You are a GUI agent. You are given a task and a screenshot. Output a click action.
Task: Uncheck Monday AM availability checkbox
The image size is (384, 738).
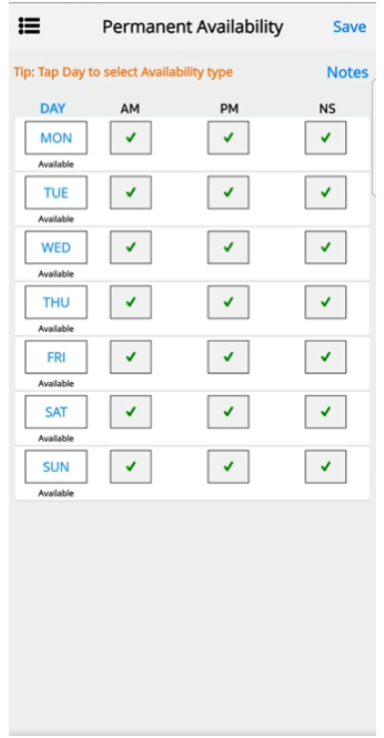[131, 138]
